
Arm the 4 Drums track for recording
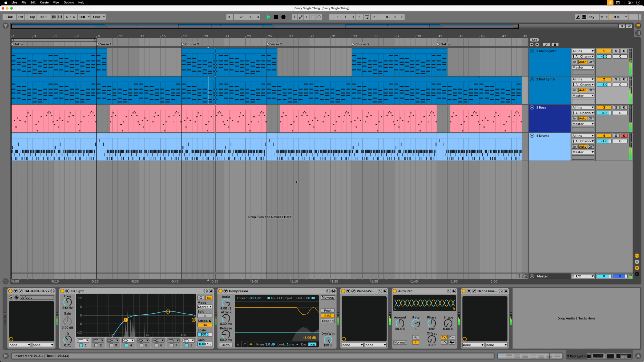pyautogui.click(x=624, y=136)
